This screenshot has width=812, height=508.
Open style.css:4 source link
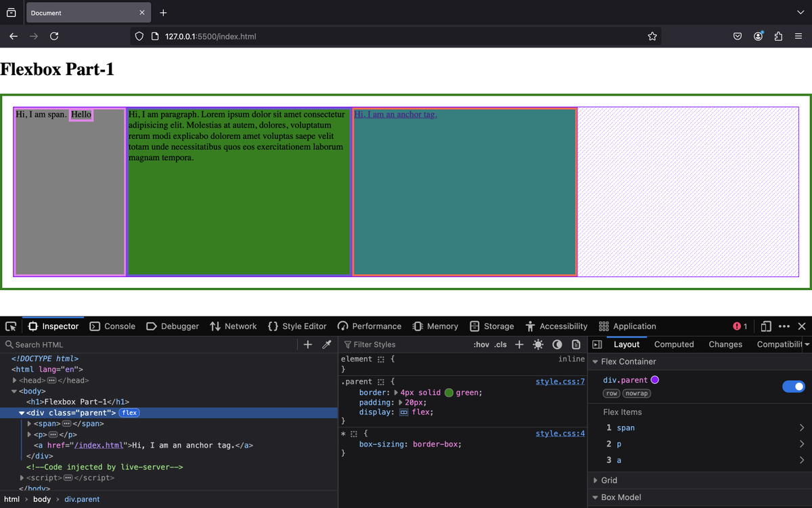pyautogui.click(x=560, y=433)
